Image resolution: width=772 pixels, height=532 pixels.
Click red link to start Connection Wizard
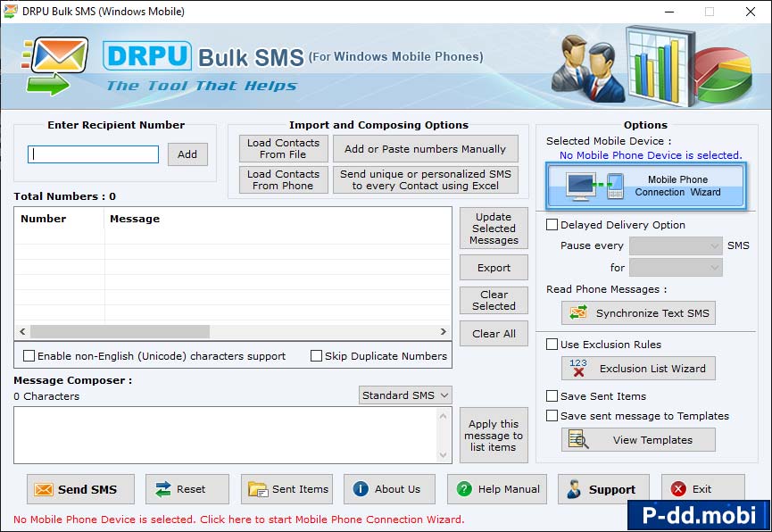(239, 520)
